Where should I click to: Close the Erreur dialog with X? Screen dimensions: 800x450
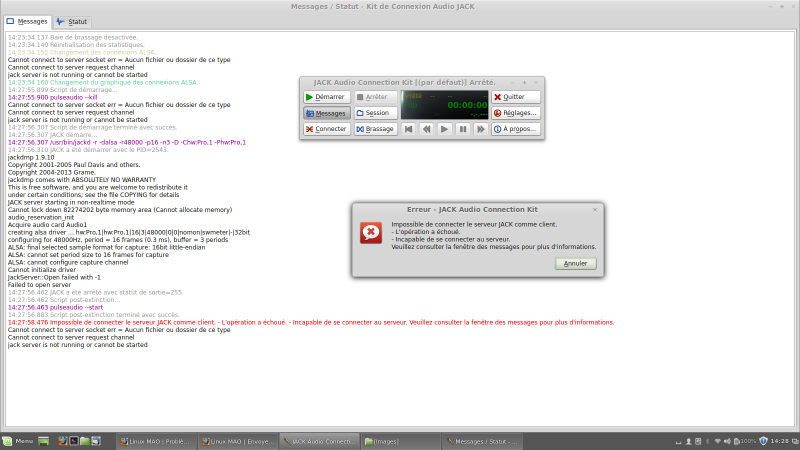[595, 210]
